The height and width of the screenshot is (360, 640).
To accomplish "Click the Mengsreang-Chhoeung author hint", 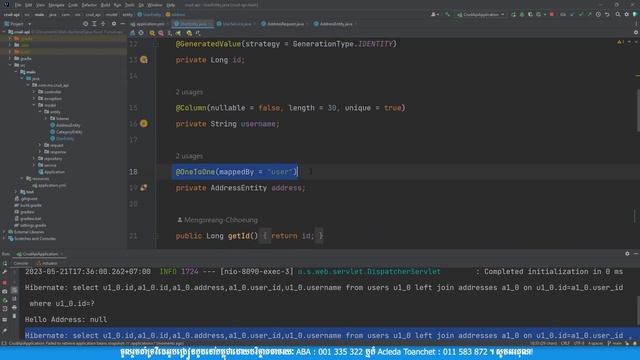I will pyautogui.click(x=218, y=220).
